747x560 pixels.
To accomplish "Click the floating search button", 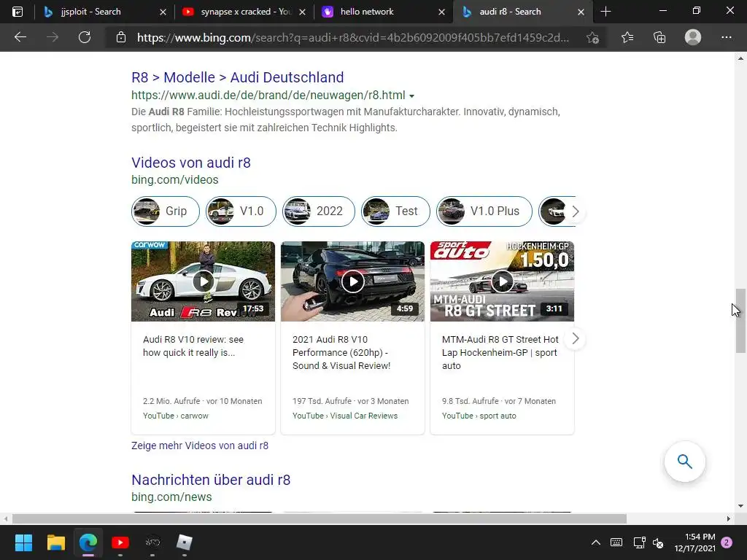I will 684,462.
